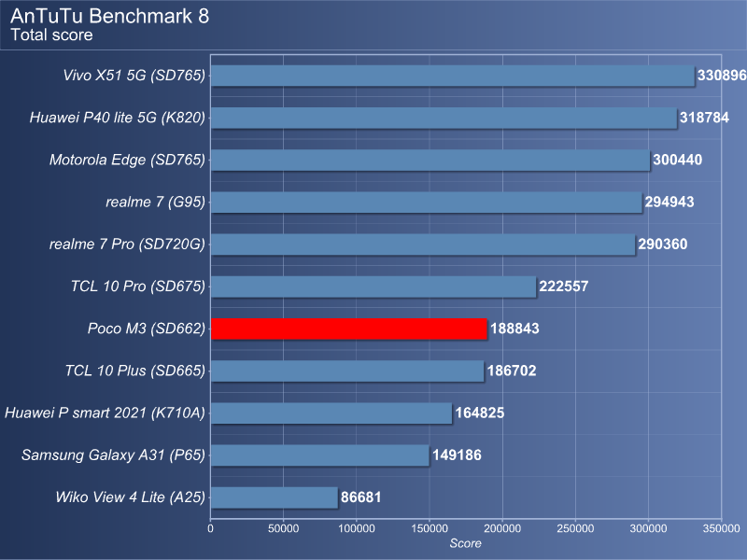Click the Vivo X51 5G bar
The image size is (747, 560).
pos(453,76)
